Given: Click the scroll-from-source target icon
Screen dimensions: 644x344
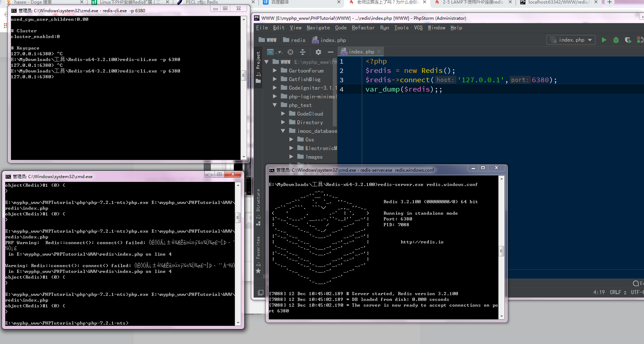Looking at the screenshot, I should pos(290,52).
